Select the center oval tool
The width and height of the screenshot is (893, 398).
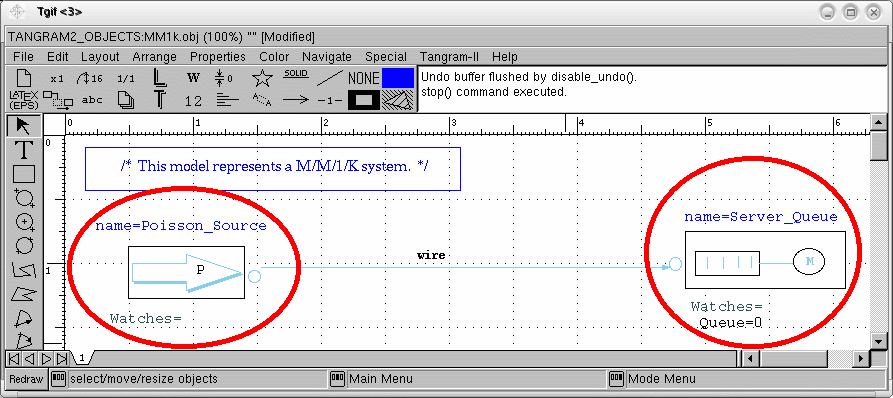[x=23, y=221]
